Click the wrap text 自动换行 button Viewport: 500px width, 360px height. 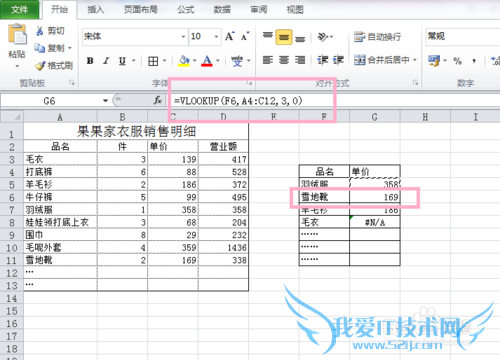click(377, 37)
